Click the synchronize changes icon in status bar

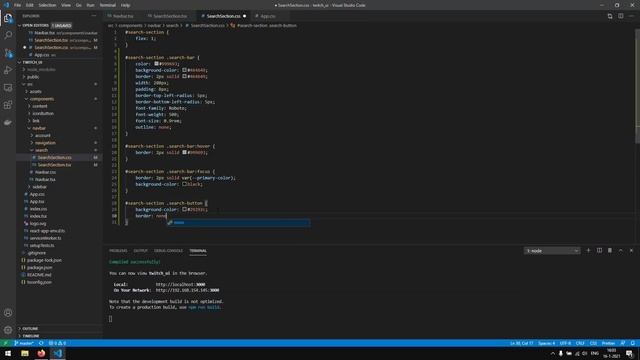[x=41, y=343]
